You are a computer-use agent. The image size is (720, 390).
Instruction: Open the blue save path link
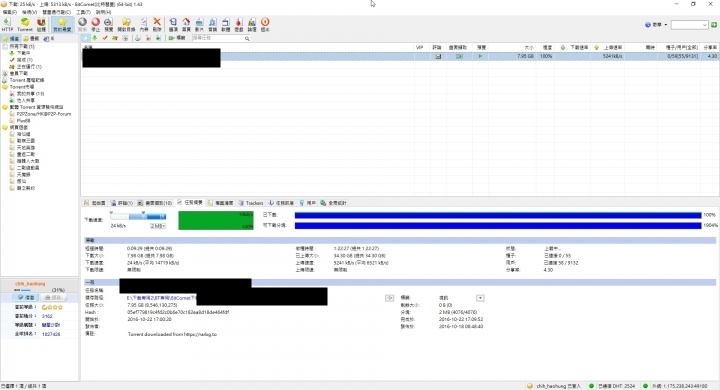(161, 298)
